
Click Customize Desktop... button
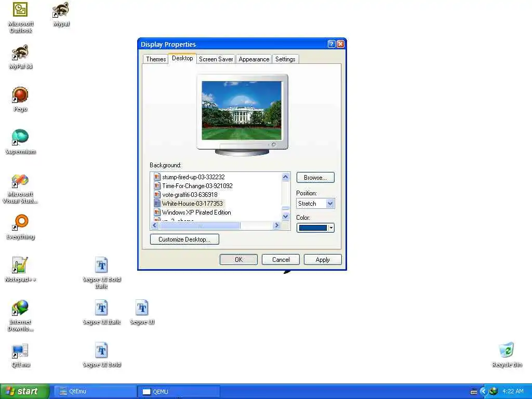click(184, 239)
